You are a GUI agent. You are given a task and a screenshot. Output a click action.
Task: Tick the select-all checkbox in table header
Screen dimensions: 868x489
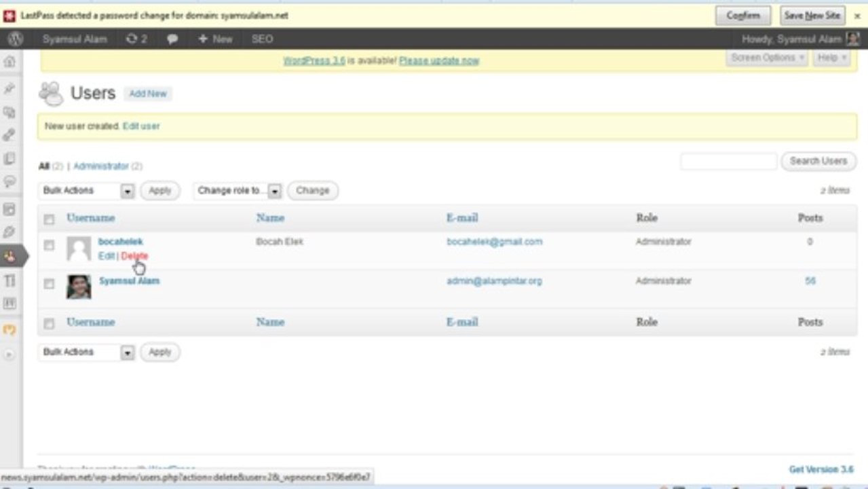point(49,219)
